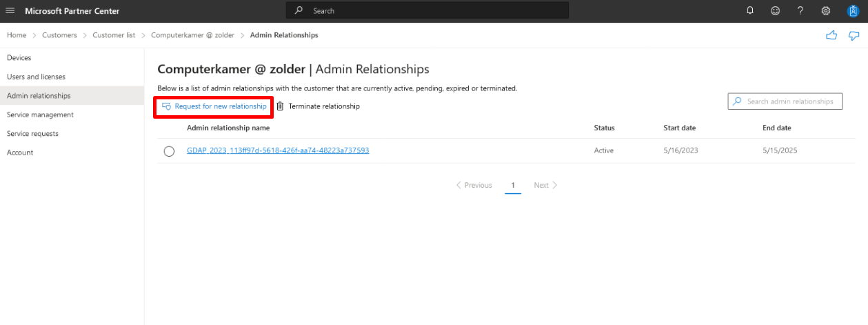This screenshot has width=868, height=325.
Task: Click the Active status cell
Action: point(604,150)
